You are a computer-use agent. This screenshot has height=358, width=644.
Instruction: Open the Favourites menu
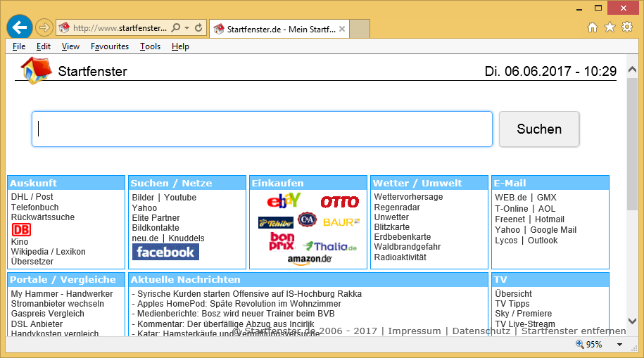110,46
